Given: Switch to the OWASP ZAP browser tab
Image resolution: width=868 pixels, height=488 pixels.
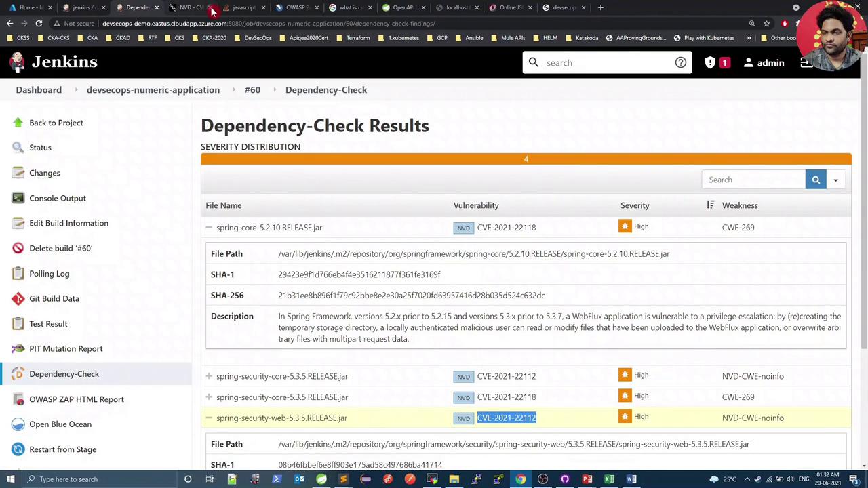Looking at the screenshot, I should click(297, 7).
